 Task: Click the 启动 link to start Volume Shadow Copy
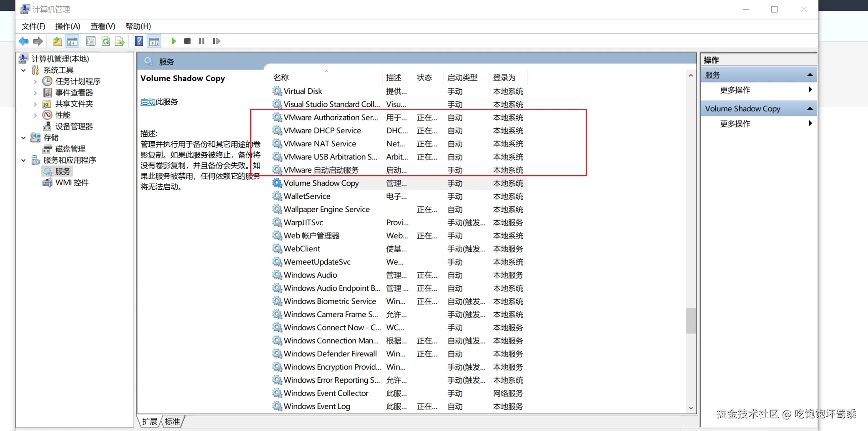click(147, 102)
